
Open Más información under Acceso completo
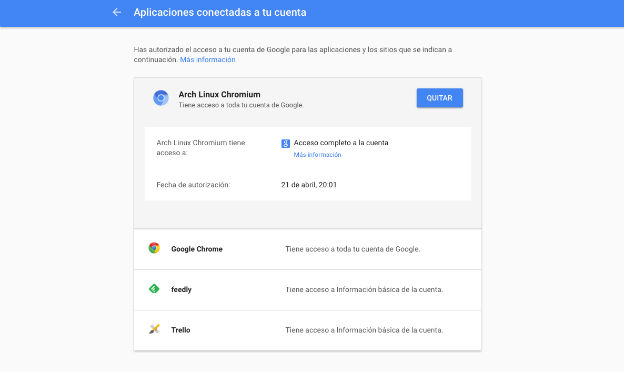[317, 155]
